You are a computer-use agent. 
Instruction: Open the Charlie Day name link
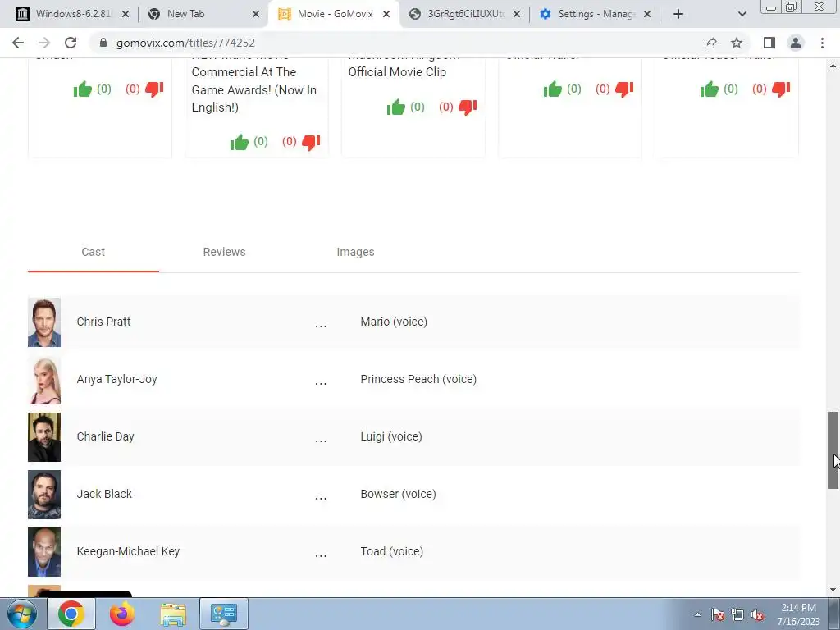pos(106,436)
